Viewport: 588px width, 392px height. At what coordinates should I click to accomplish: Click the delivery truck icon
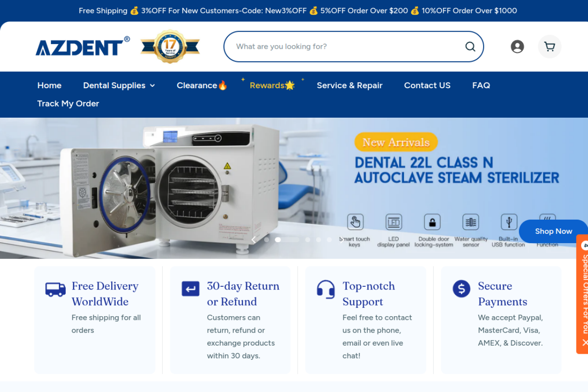point(55,289)
